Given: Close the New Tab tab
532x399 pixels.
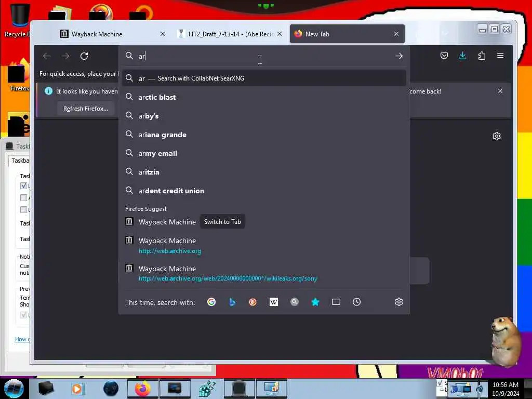Looking at the screenshot, I should pos(396,34).
